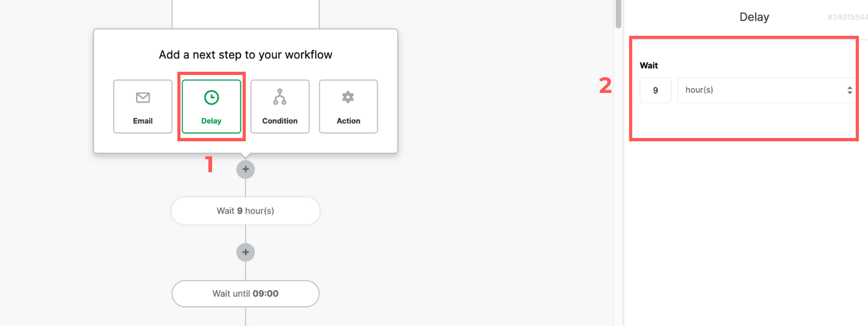Click the #24015544 step ID text
This screenshot has height=326, width=868.
click(847, 17)
